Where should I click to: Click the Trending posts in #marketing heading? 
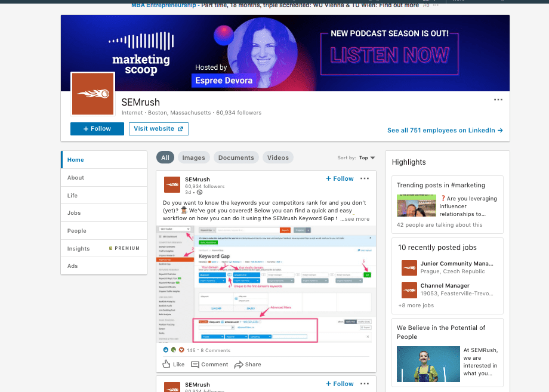[x=441, y=185]
